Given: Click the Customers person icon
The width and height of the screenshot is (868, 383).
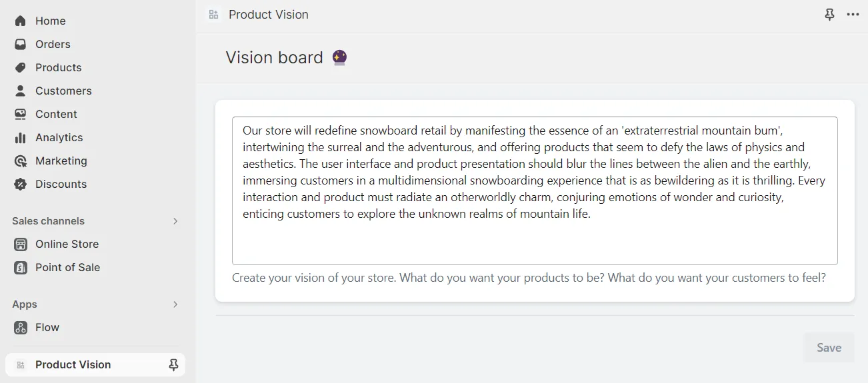Looking at the screenshot, I should 21,91.
